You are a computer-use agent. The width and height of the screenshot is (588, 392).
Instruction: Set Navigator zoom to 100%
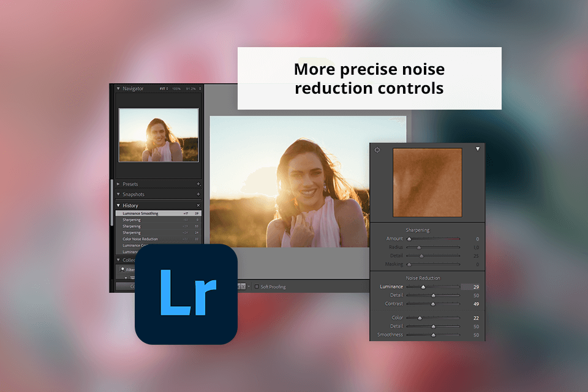176,89
